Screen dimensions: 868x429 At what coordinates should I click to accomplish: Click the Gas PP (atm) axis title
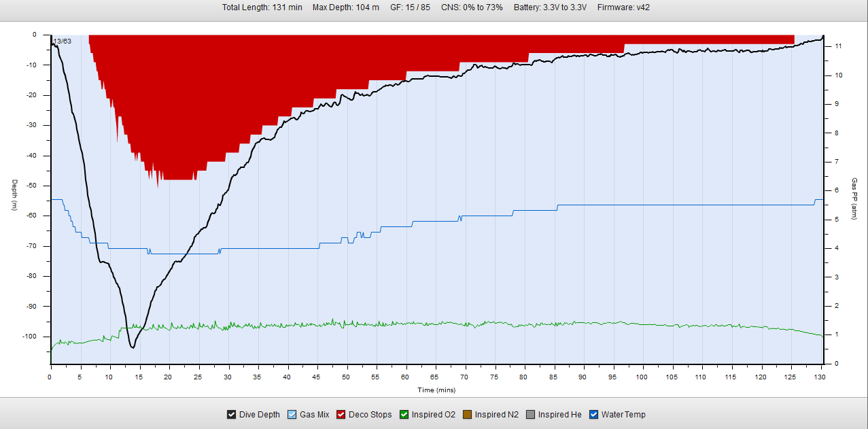[x=854, y=199]
